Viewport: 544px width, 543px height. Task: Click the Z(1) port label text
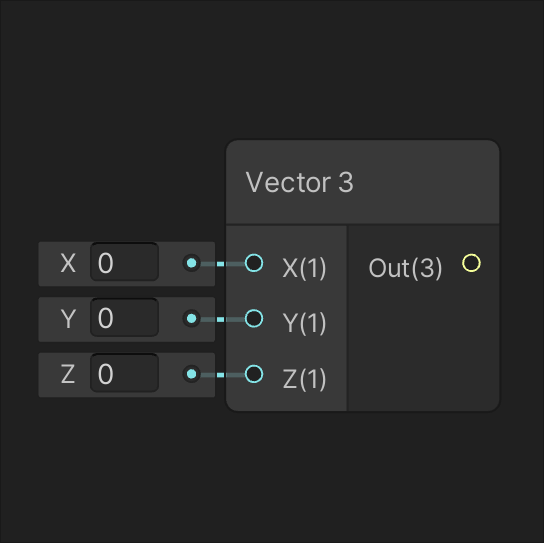pos(304,379)
